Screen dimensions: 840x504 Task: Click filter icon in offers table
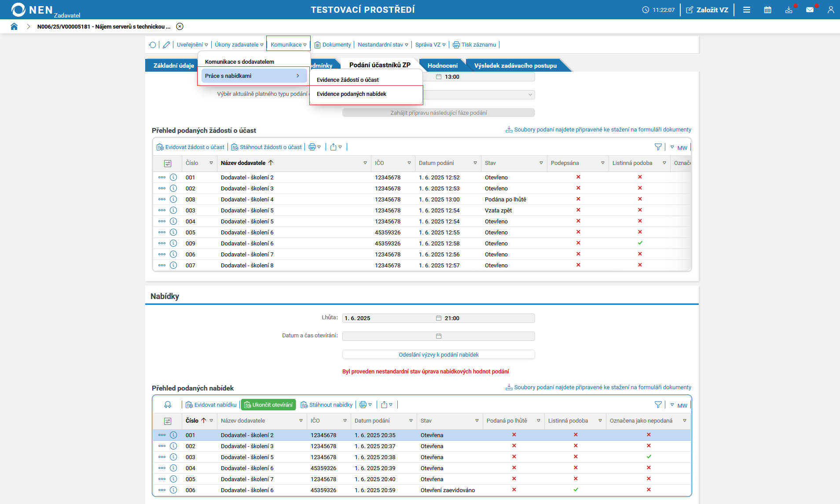(658, 405)
